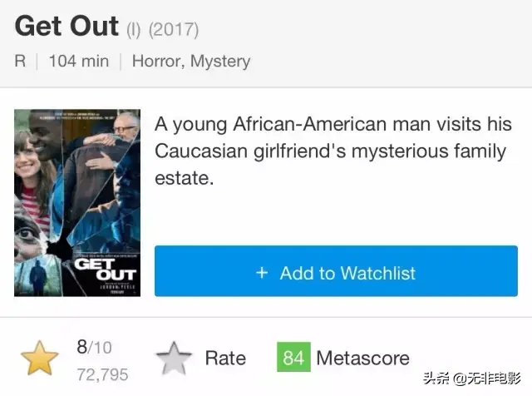532x396 pixels.
Task: Open the Horror genre link
Action: 159,61
